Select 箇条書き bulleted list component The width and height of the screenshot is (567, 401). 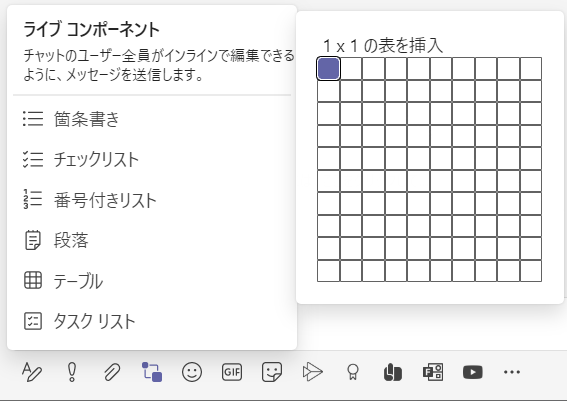(x=152, y=119)
